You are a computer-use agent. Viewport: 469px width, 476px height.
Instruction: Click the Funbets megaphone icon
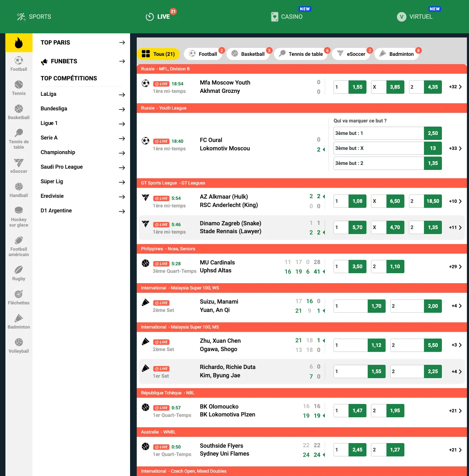pyautogui.click(x=44, y=62)
